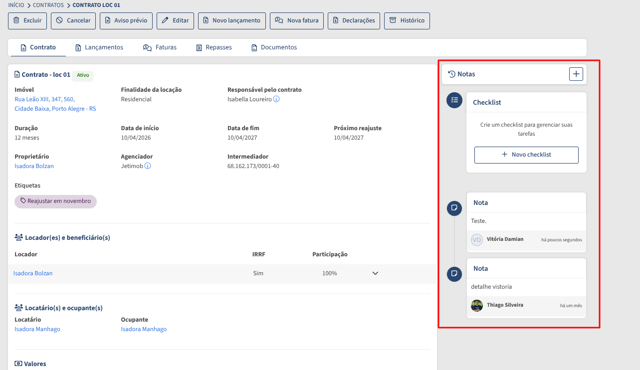Click the Notas history icon
The height and width of the screenshot is (370, 640).
(451, 74)
